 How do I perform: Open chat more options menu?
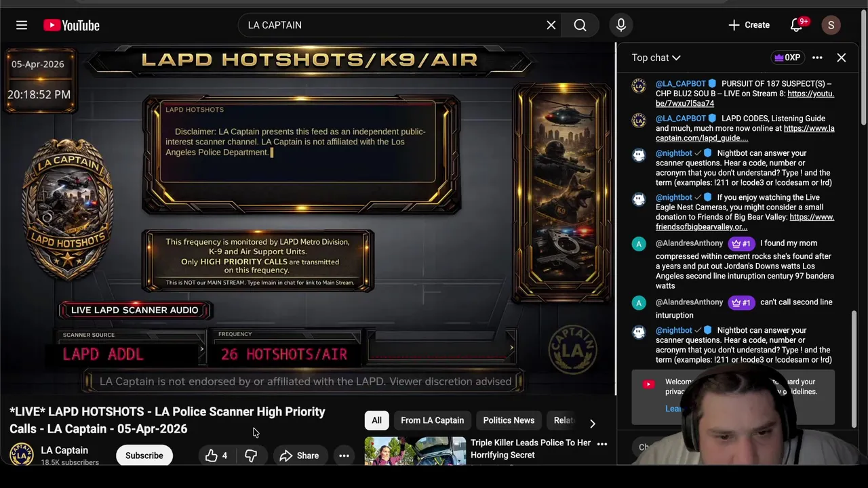[817, 58]
